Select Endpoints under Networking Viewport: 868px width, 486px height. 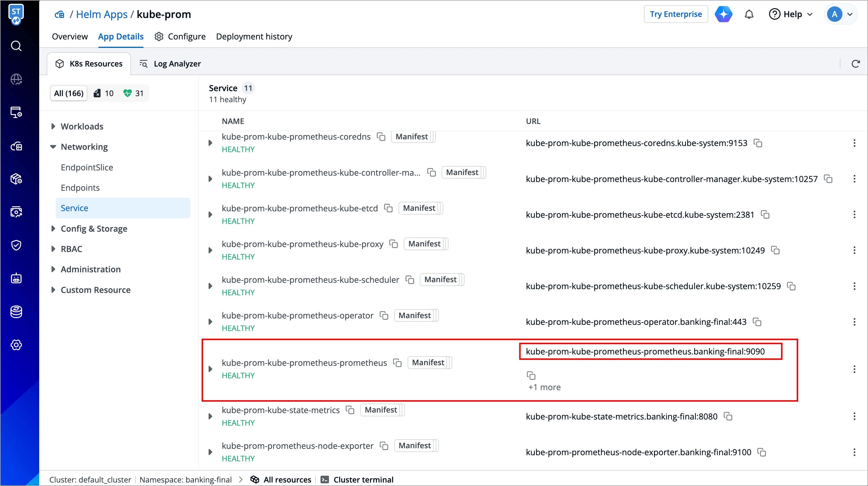80,188
